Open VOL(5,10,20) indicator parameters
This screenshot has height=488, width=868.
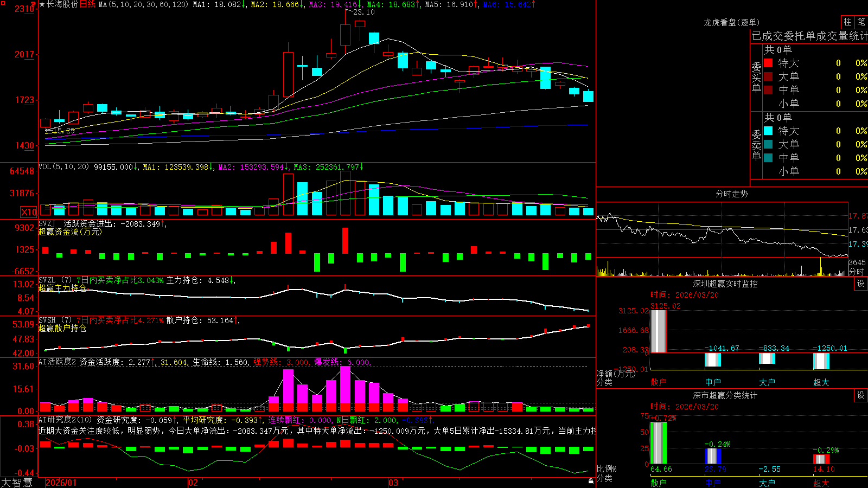click(x=64, y=167)
